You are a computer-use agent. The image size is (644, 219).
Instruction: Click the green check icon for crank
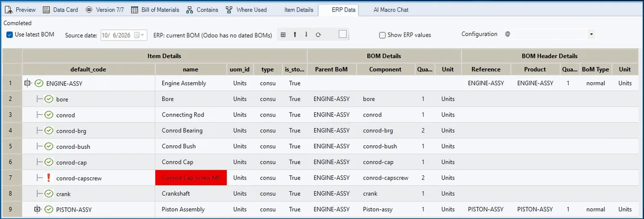[x=49, y=194]
